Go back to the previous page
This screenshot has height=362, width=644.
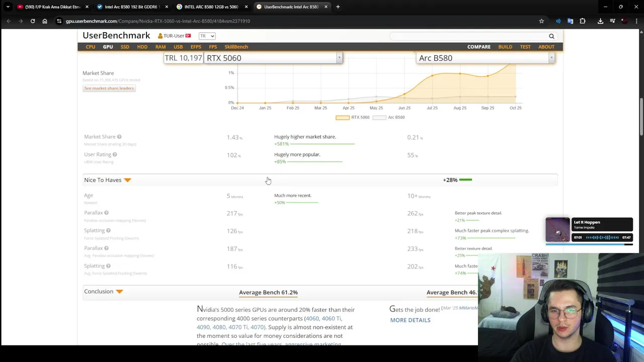[x=9, y=21]
